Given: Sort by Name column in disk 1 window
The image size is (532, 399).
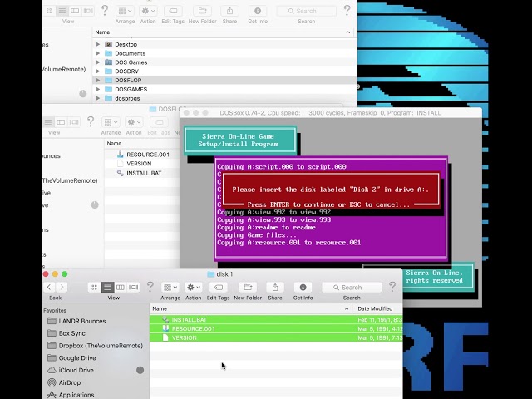Looking at the screenshot, I should coord(250,308).
